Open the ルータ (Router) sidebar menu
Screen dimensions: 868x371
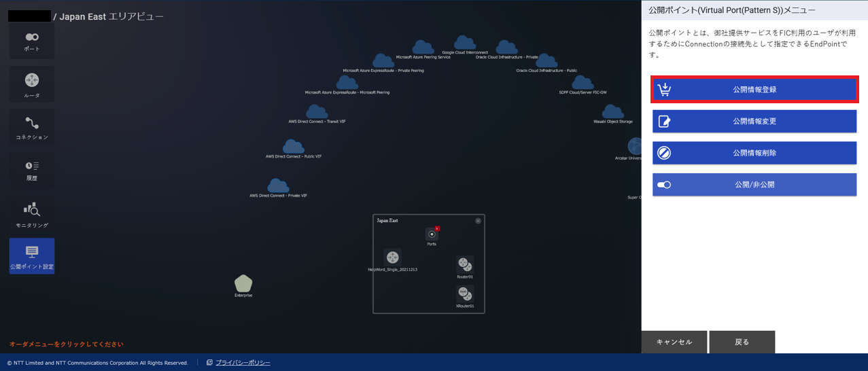pos(32,85)
